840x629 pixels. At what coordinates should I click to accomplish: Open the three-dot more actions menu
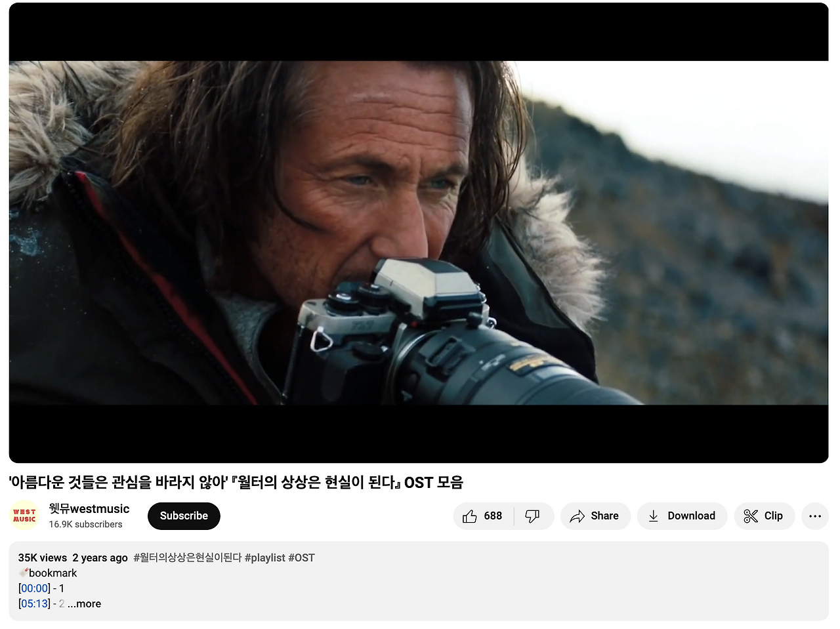pos(815,516)
